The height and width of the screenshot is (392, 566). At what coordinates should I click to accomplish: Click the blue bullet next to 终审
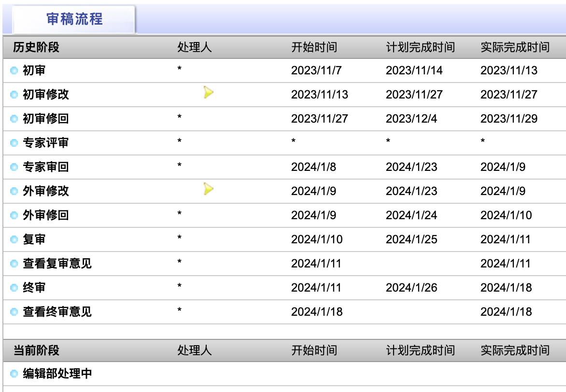14,288
